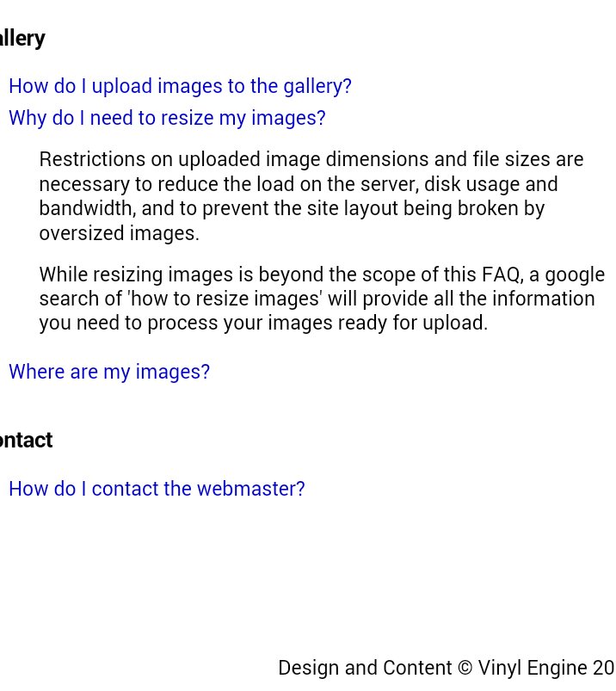
Task: Click the paragraph starting 'While resizing images'
Action: tap(322, 299)
